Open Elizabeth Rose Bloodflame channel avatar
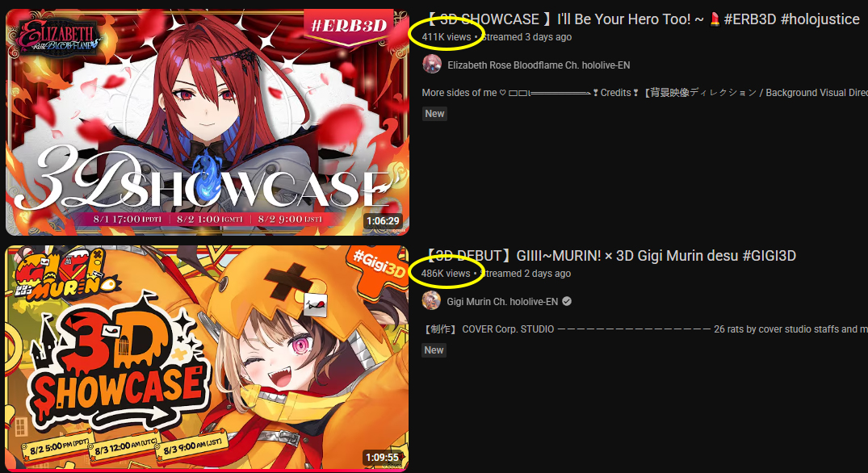Image resolution: width=868 pixels, height=473 pixels. point(432,65)
